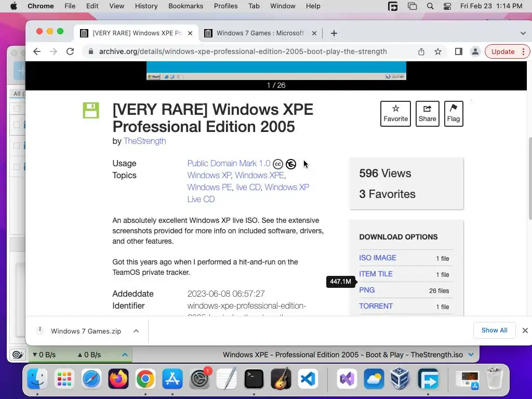Screen dimensions: 532x399
Task: Select the [VERY RARE] Windows XPE tab
Action: click(x=137, y=33)
